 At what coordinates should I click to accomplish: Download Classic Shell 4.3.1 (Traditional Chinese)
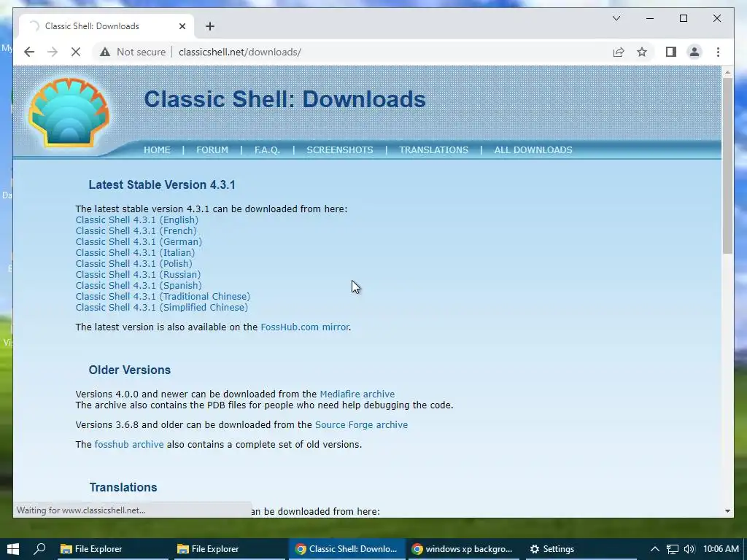click(x=163, y=297)
